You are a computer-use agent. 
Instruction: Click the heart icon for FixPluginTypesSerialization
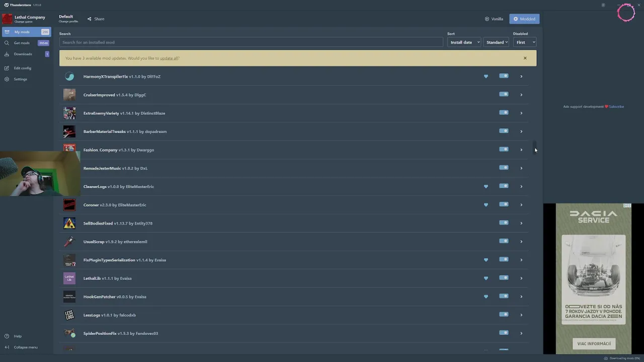486,260
